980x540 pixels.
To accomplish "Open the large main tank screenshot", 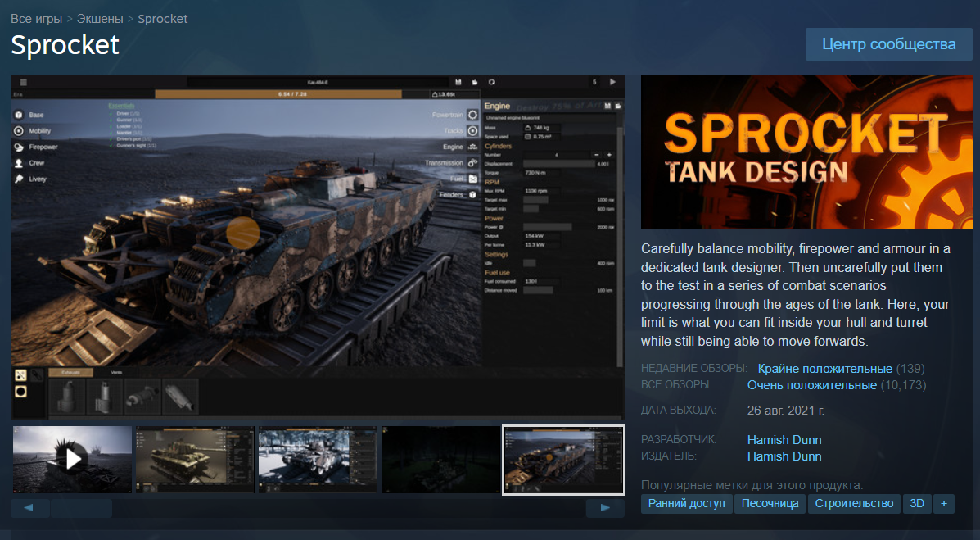I will pos(318,247).
